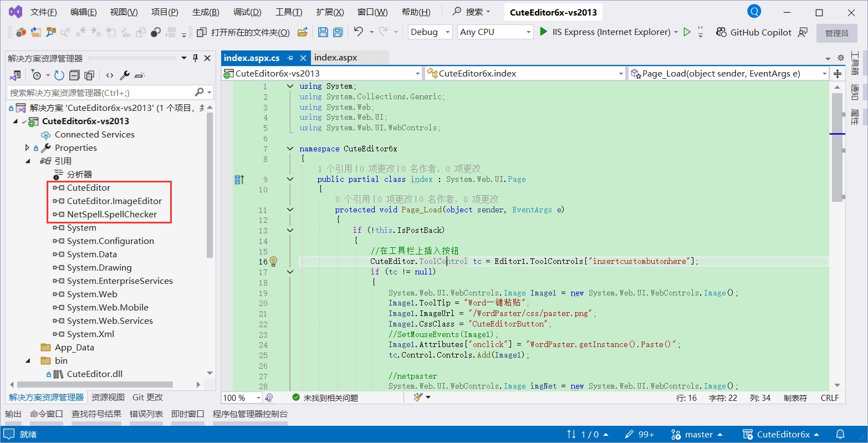Click the Solution Explorer search input field
Image resolution: width=868 pixels, height=443 pixels.
click(x=100, y=93)
